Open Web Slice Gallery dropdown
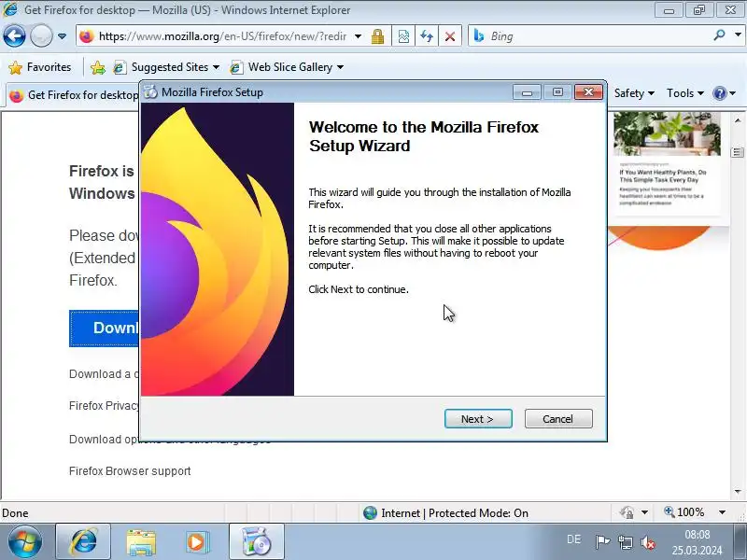This screenshot has width=747, height=560. pyautogui.click(x=287, y=67)
